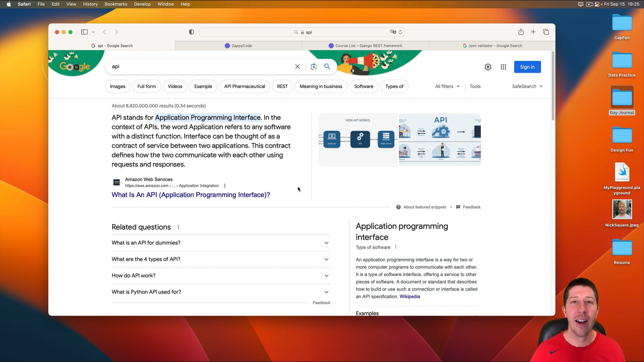Select the Meaning in business chip
The height and width of the screenshot is (362, 644).
tap(321, 86)
